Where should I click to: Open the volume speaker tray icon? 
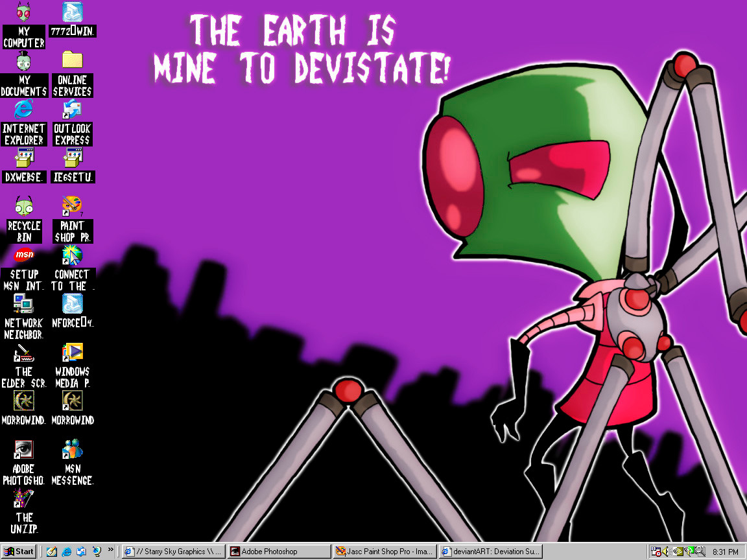click(665, 552)
